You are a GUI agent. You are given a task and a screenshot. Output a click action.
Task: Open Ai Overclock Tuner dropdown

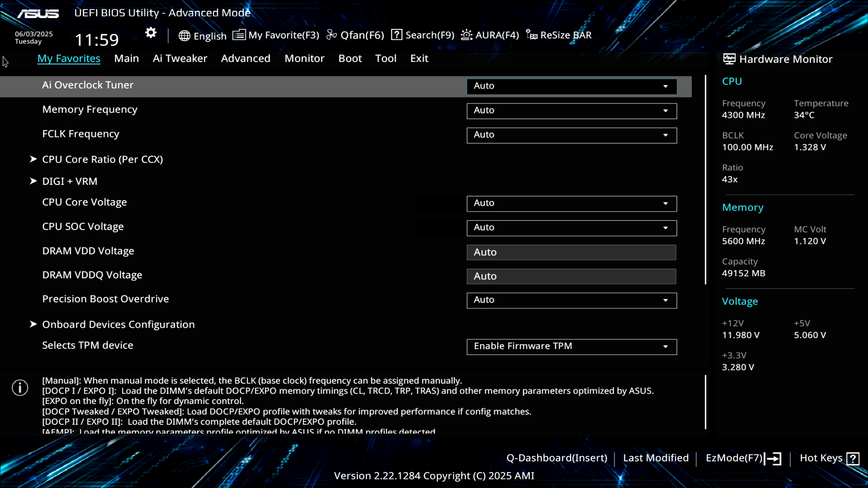[571, 86]
